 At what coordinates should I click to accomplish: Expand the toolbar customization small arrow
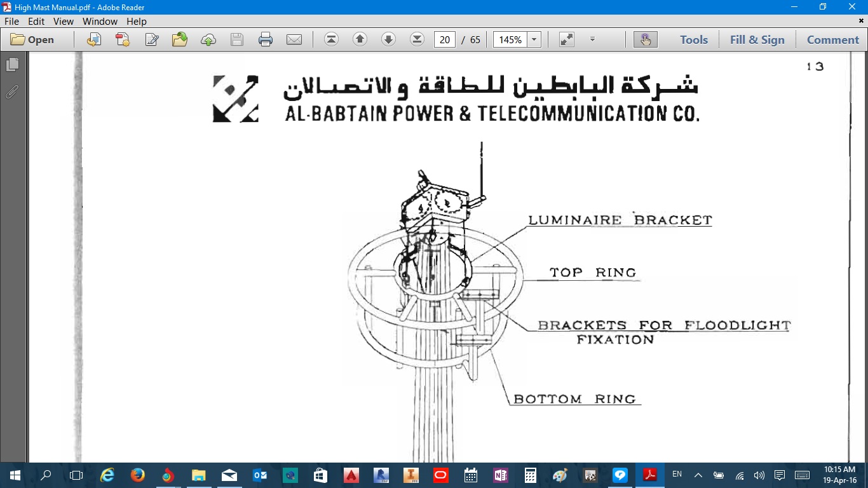[x=592, y=39]
